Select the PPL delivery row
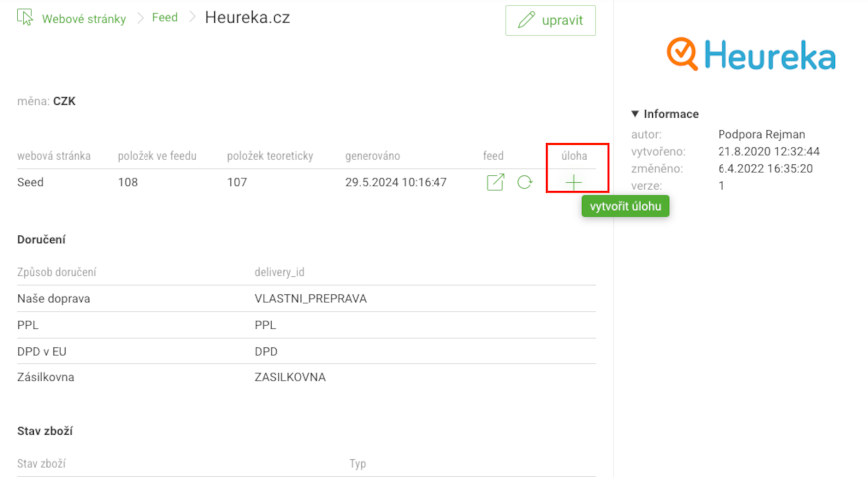 pos(306,325)
